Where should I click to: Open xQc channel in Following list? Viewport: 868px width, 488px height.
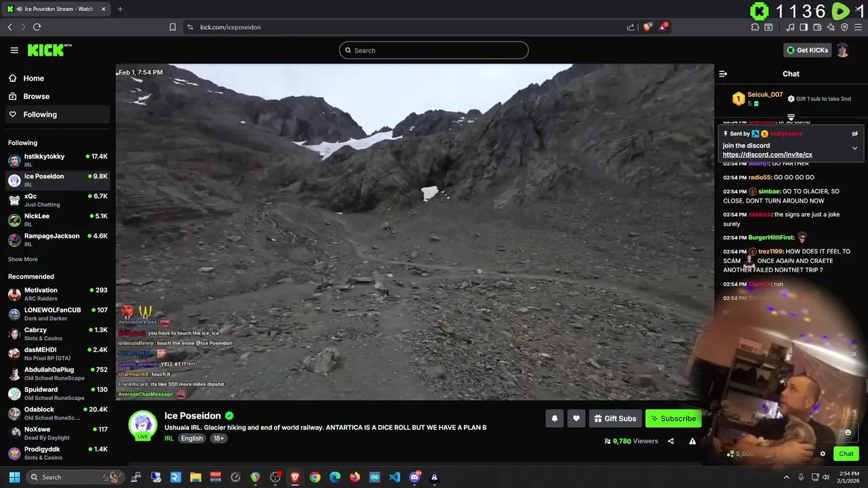coord(57,200)
